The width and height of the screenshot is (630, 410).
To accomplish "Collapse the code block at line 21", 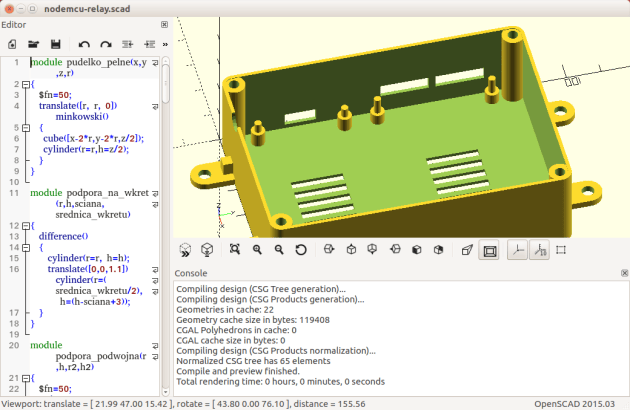I will tap(26, 378).
